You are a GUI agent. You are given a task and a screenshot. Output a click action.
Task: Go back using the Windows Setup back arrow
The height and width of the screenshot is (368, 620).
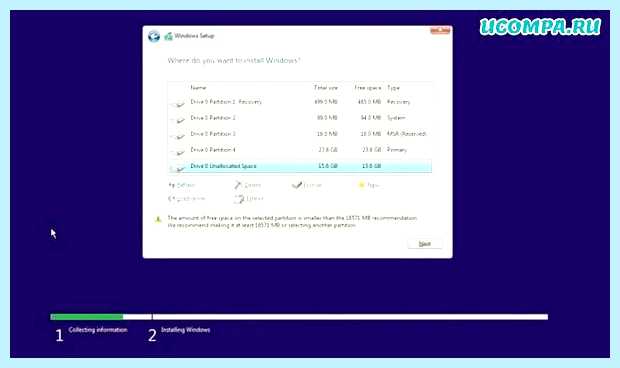[x=154, y=36]
